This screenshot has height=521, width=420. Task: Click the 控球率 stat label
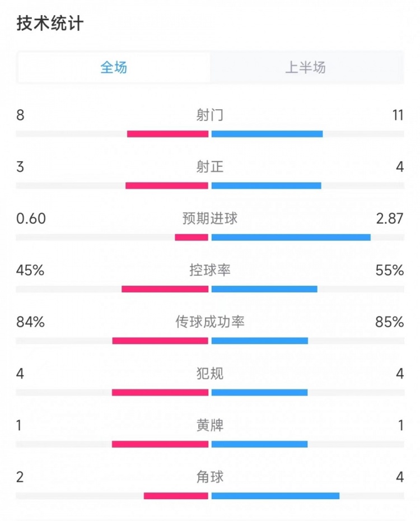click(x=210, y=271)
